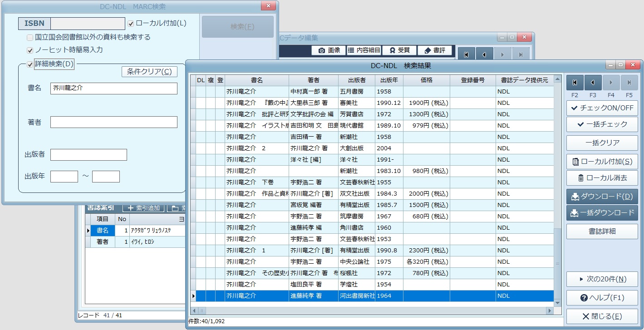
Task: Select the result row published by 五月書房
Action: pyautogui.click(x=372, y=92)
